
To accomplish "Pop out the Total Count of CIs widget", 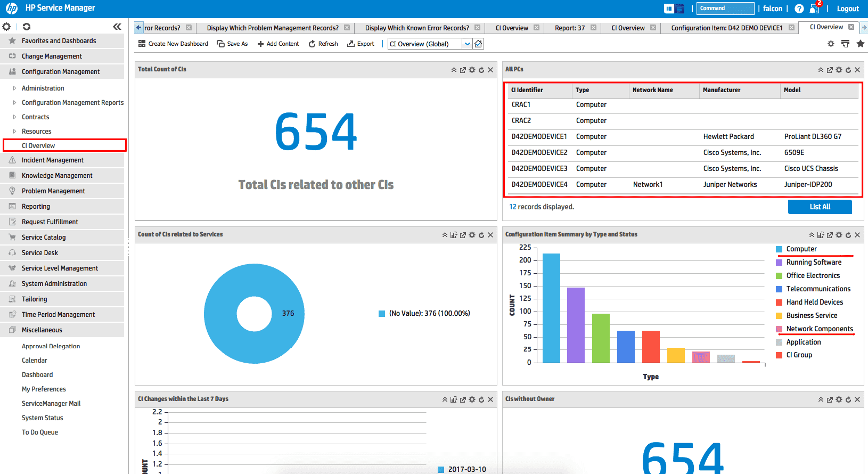I will (x=463, y=70).
